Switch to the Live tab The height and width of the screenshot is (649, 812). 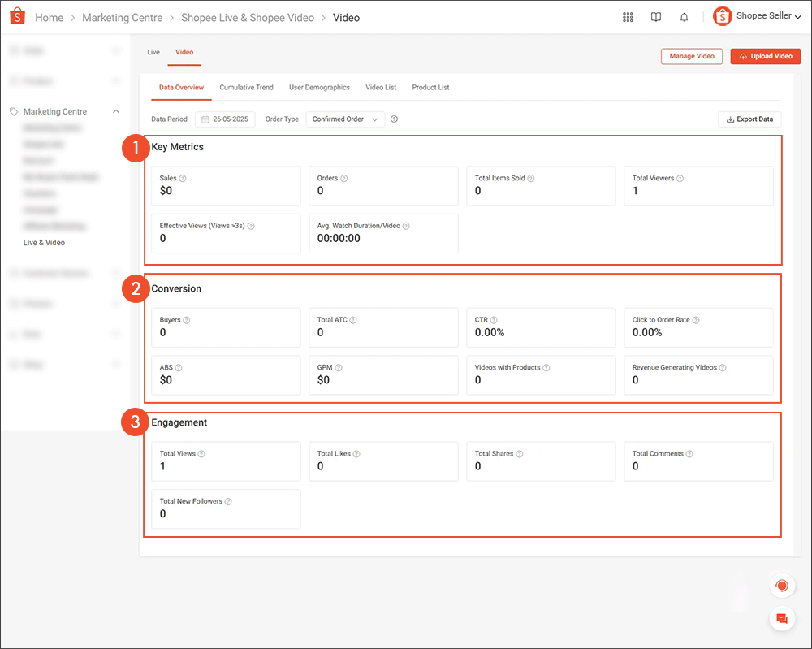(x=153, y=52)
